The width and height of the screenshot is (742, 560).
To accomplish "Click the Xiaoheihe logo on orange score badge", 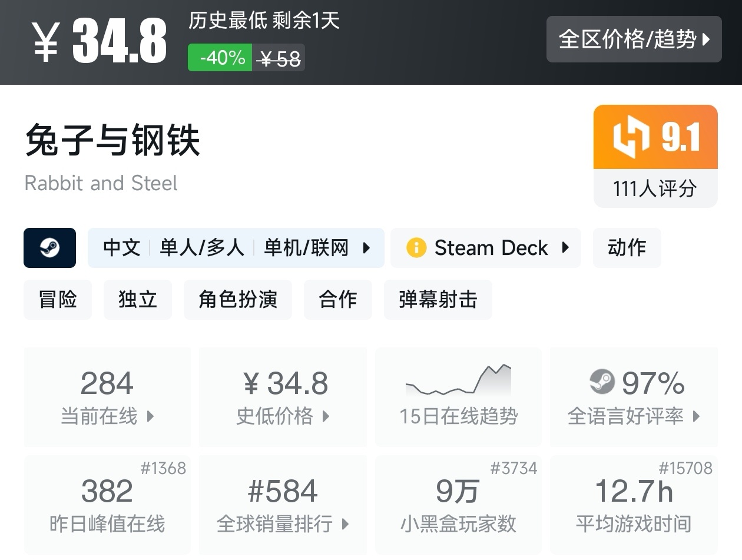I will click(x=631, y=137).
